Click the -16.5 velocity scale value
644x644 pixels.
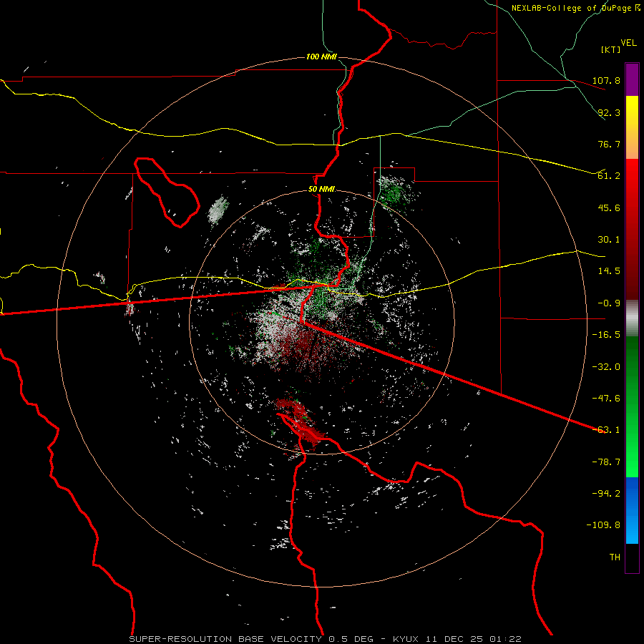point(606,335)
